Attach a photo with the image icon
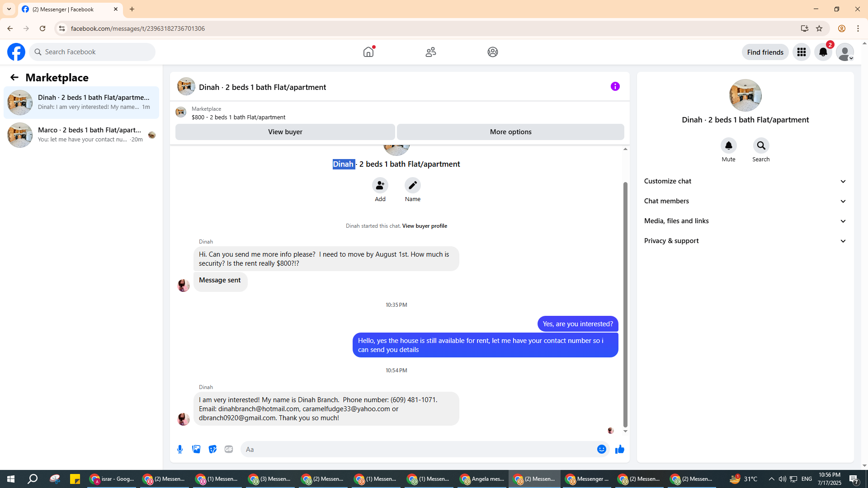Screen dimensions: 868x488 pos(196,449)
